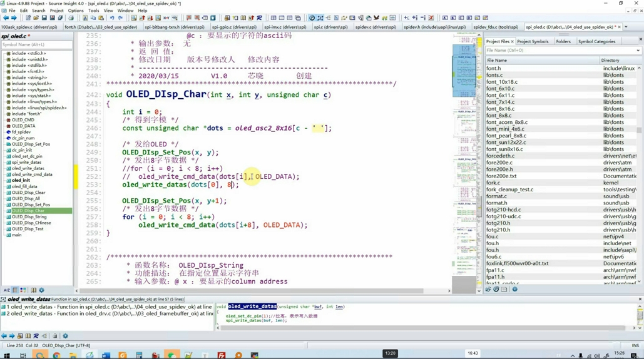
Task: Switch to spidev_fdx.c file tab
Action: (495, 27)
